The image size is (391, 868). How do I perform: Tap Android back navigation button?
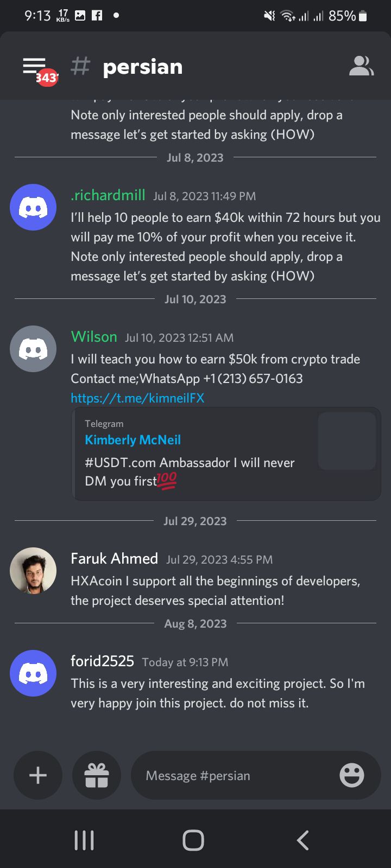pyautogui.click(x=302, y=840)
